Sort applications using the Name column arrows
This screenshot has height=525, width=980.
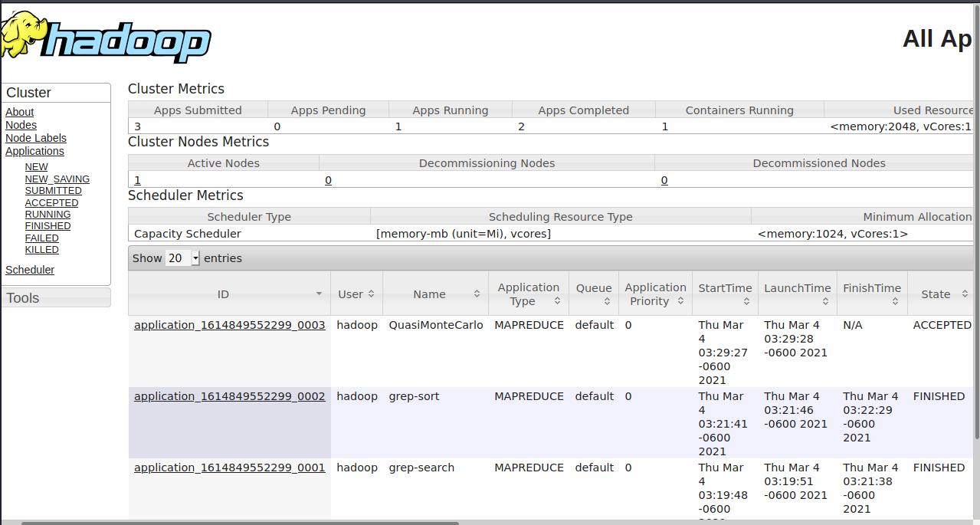475,294
